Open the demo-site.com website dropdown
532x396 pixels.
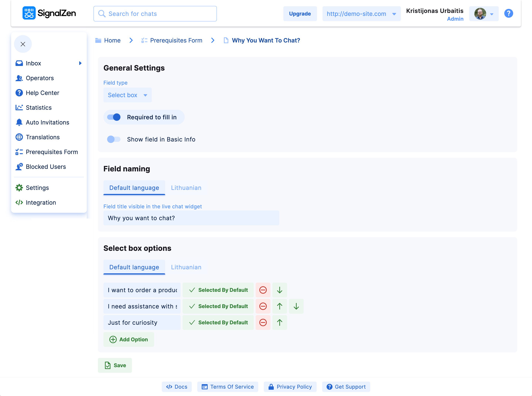point(361,14)
